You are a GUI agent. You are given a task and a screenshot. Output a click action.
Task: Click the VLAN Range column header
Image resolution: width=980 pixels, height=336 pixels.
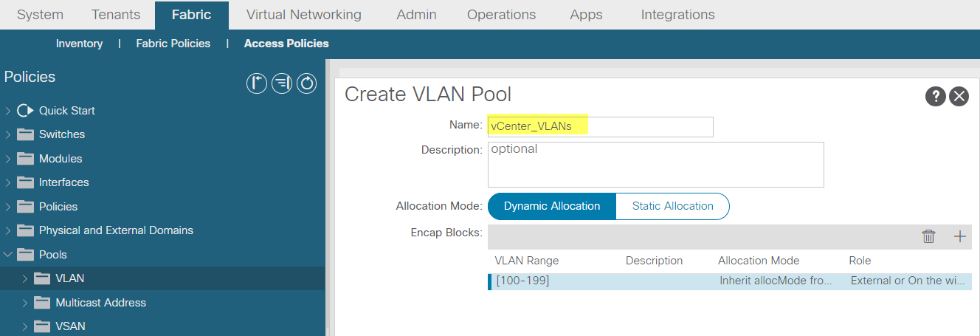(x=526, y=261)
